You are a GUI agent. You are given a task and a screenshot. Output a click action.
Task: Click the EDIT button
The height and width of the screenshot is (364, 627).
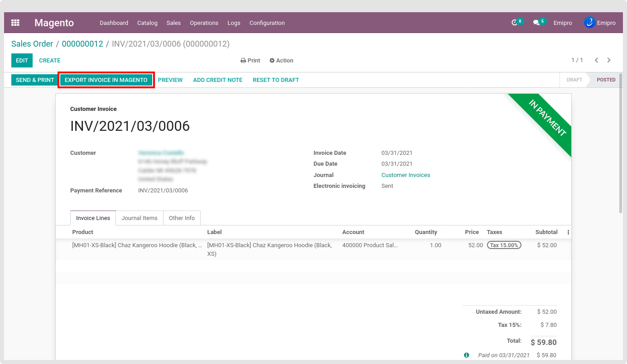[x=22, y=60]
